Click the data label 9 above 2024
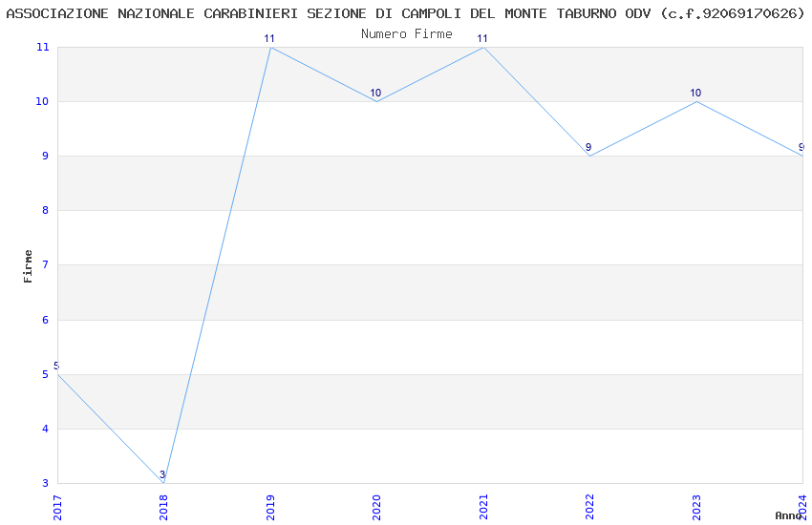812x525 pixels. pos(801,147)
